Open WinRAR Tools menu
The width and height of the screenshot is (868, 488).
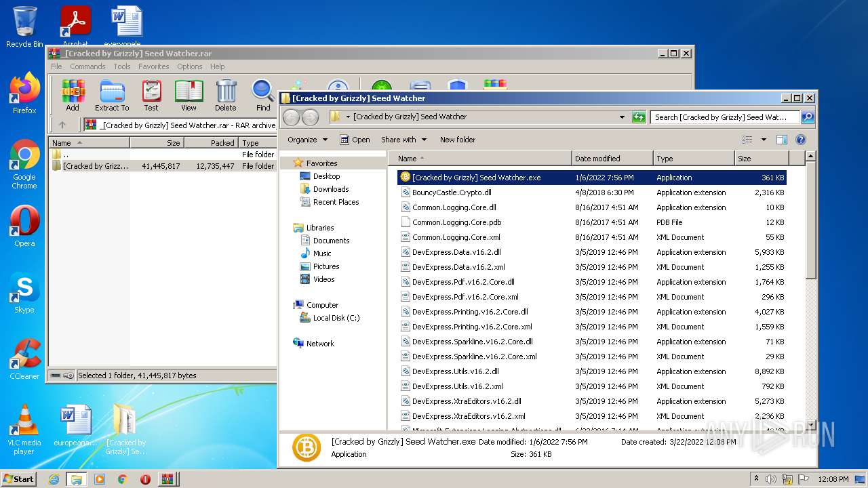click(x=122, y=66)
